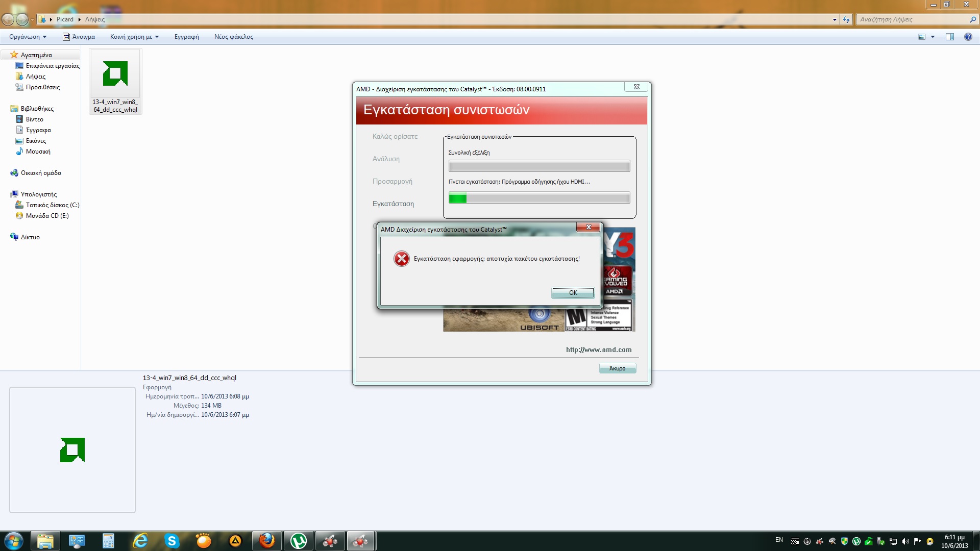
Task: Close the Catalyst error dialog with X
Action: click(x=589, y=228)
